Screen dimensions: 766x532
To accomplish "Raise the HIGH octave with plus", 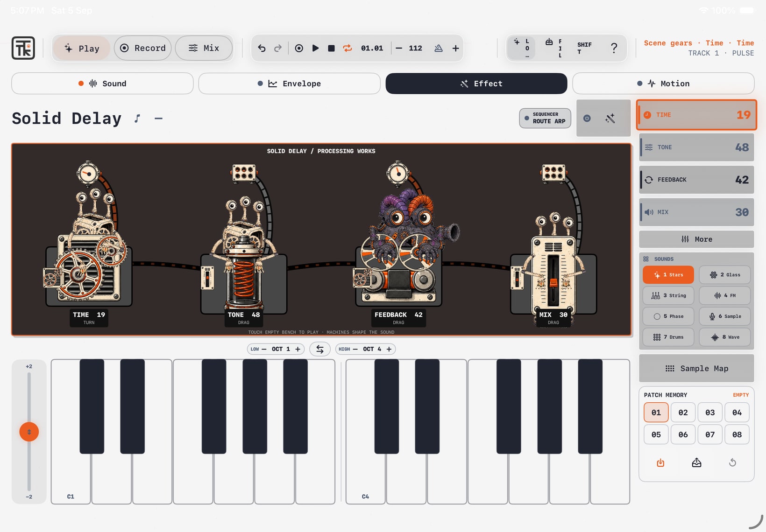I will tap(389, 349).
